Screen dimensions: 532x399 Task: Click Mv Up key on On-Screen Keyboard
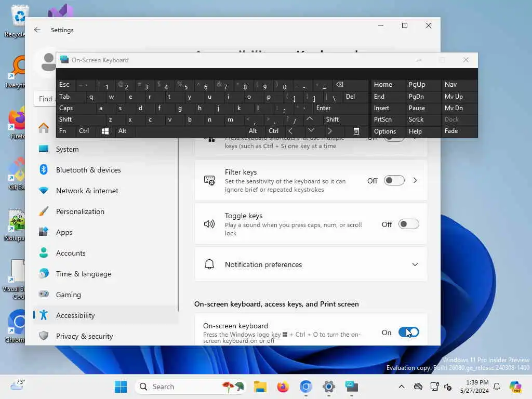point(459,97)
